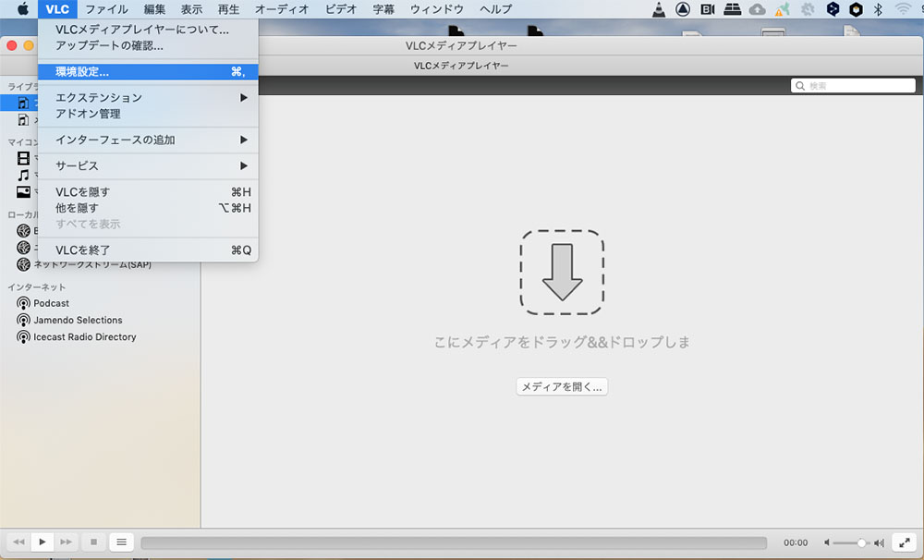Open the ファイル menu
Image resolution: width=924 pixels, height=560 pixels.
tap(106, 9)
